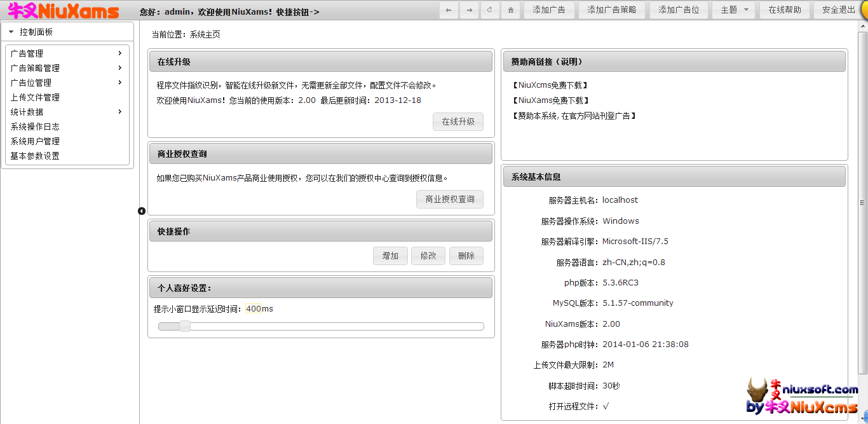This screenshot has height=424, width=868.
Task: Click the Microsoft-IIS/7.5 value
Action: [x=635, y=242]
